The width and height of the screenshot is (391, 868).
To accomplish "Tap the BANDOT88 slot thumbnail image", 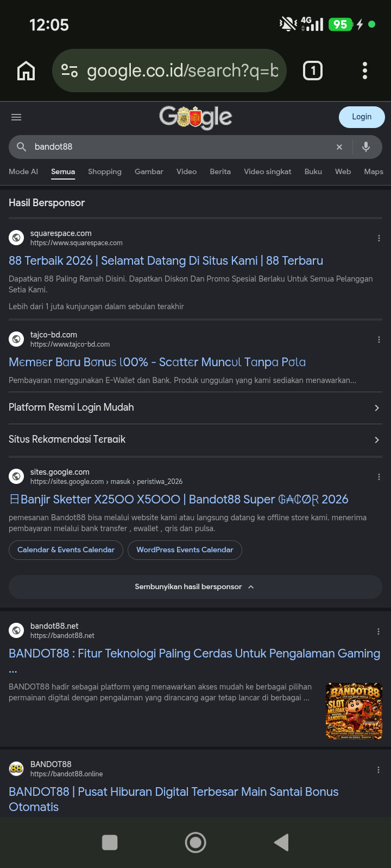I will 354,711.
